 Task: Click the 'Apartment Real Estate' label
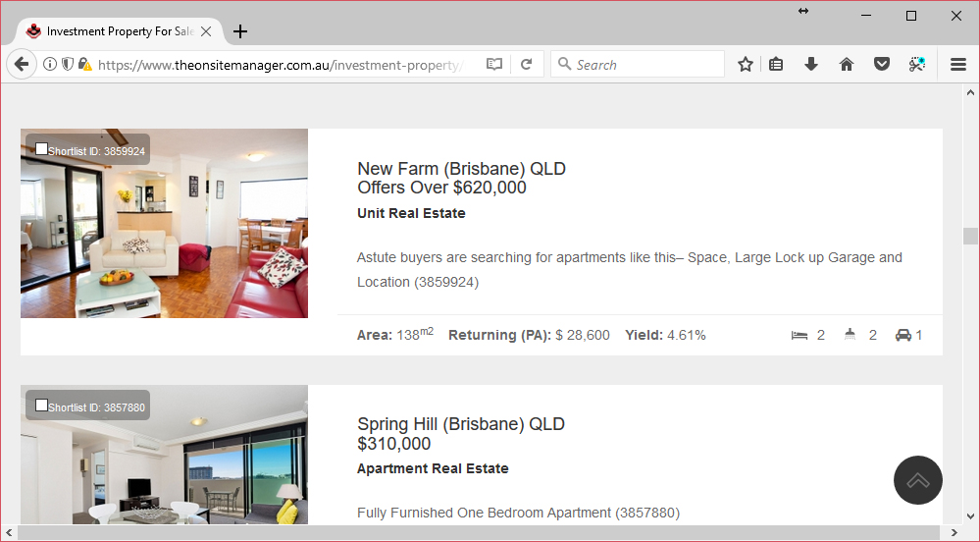point(433,468)
